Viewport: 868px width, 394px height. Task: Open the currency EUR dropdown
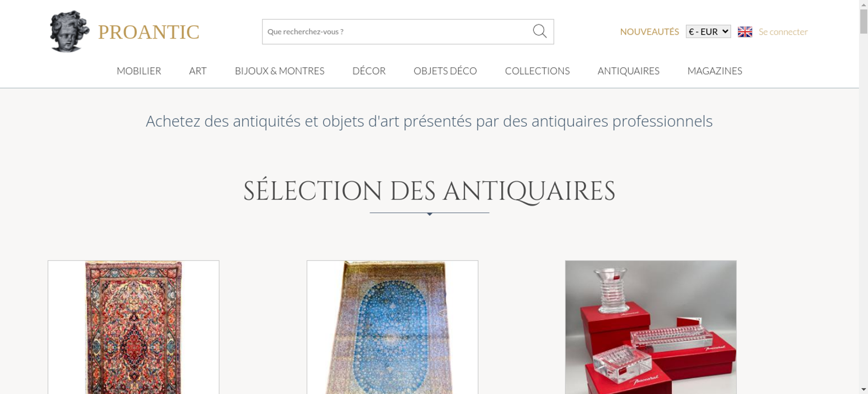click(x=708, y=32)
